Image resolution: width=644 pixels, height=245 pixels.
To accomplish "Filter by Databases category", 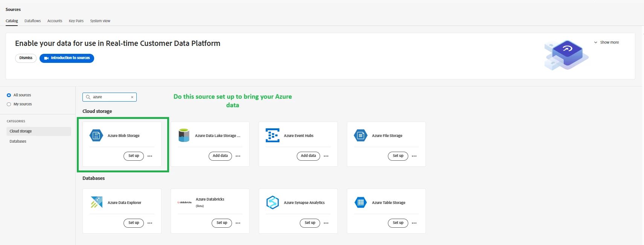I will click(39, 142).
